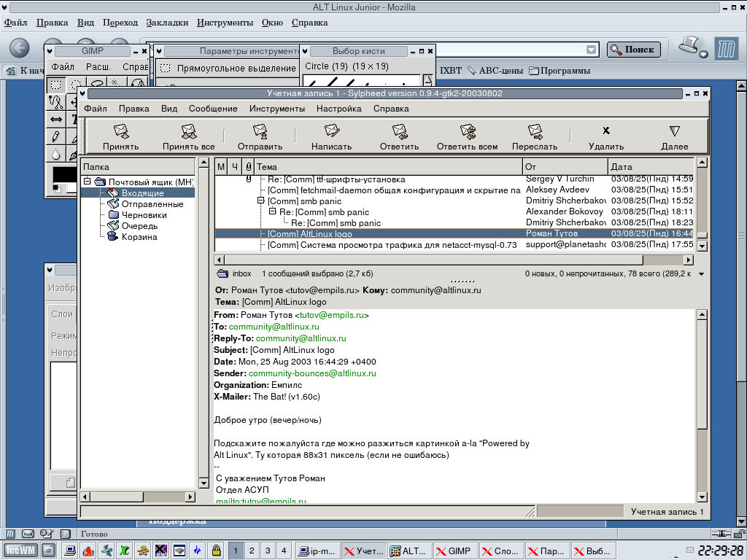The image size is (747, 560).
Task: Click the Поиск button in Mozilla
Action: pyautogui.click(x=634, y=50)
